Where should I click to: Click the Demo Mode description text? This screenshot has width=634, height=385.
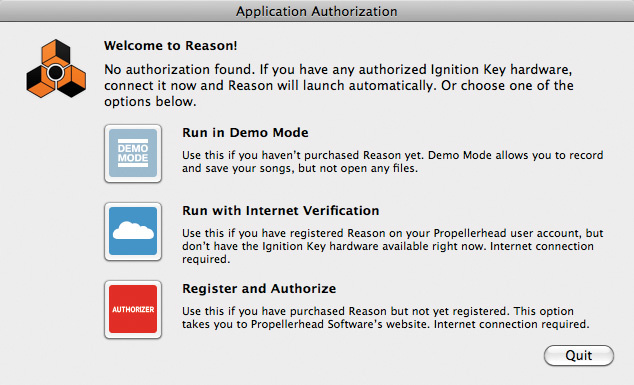[x=392, y=161]
